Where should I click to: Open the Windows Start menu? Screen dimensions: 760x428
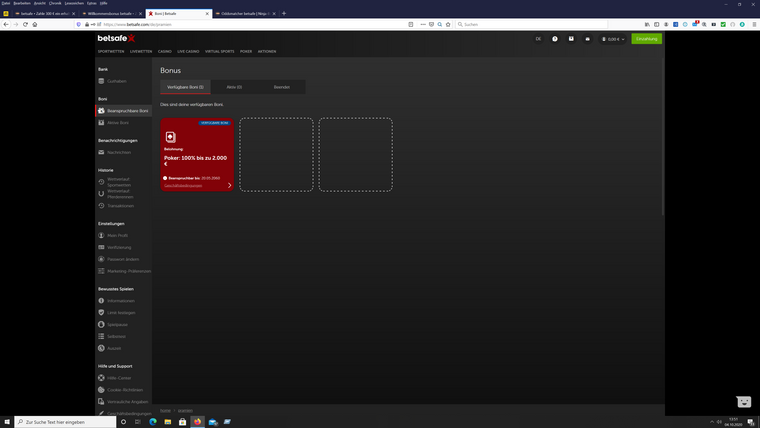pos(7,422)
